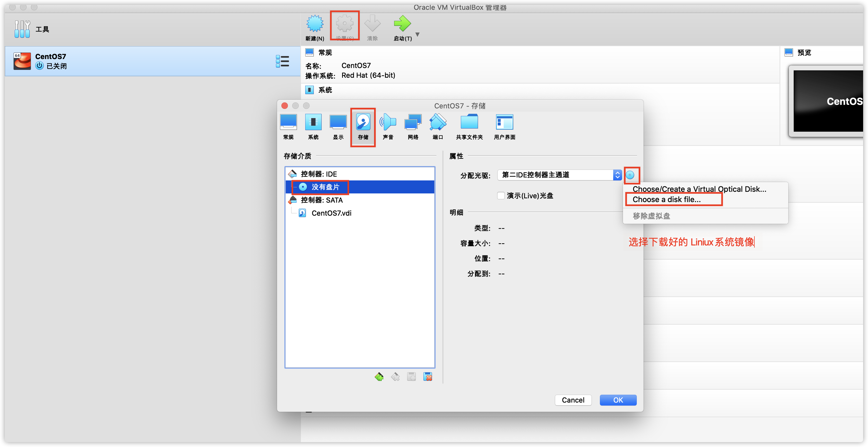Open the optical drive (分配光驱) channel dropdown
The width and height of the screenshot is (868, 447).
click(x=559, y=175)
